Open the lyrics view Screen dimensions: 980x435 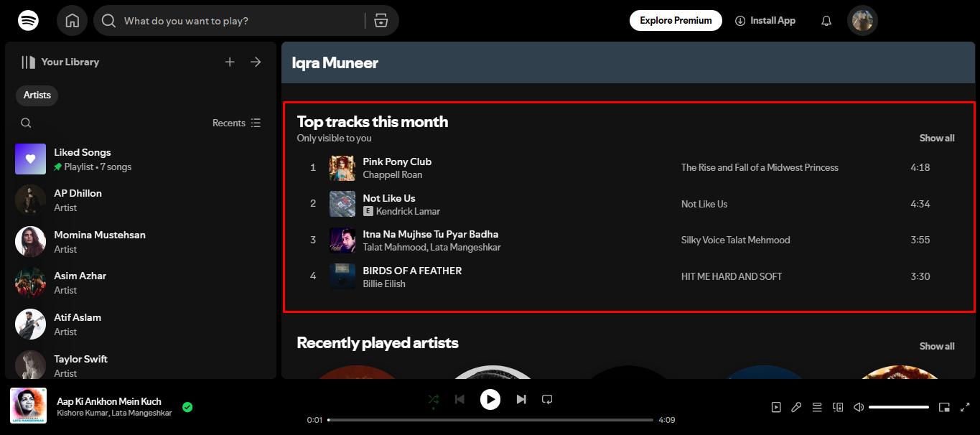click(796, 407)
